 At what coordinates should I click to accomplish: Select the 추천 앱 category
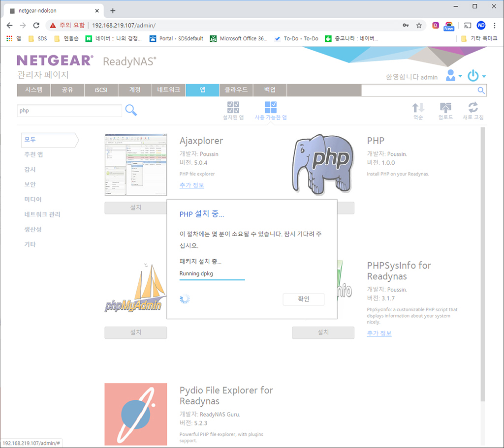tap(34, 154)
